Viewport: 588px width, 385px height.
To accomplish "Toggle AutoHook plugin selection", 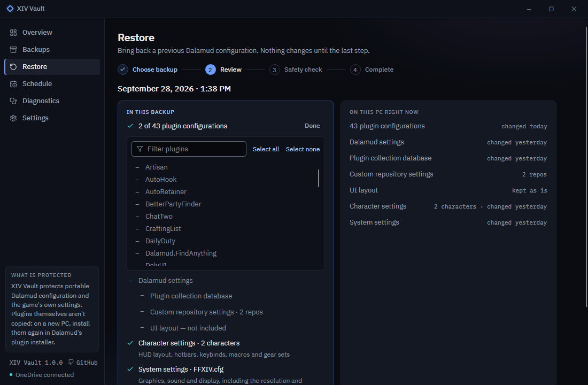I will 137,180.
